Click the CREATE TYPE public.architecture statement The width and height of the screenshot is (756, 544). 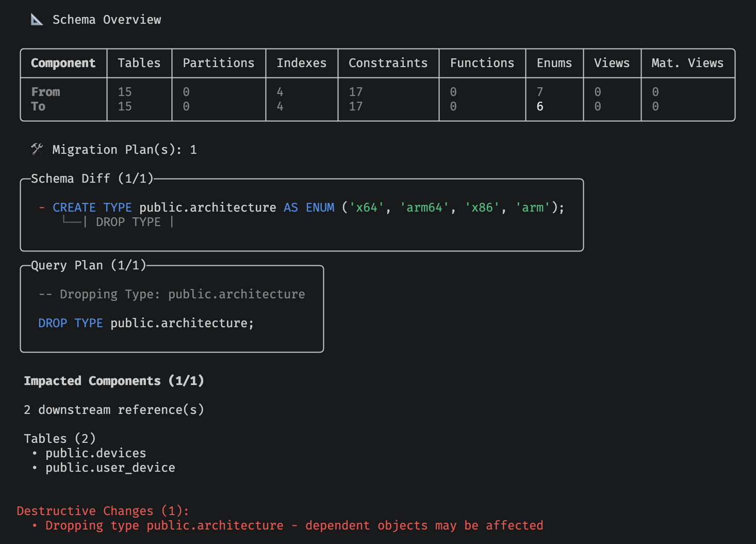tap(308, 207)
